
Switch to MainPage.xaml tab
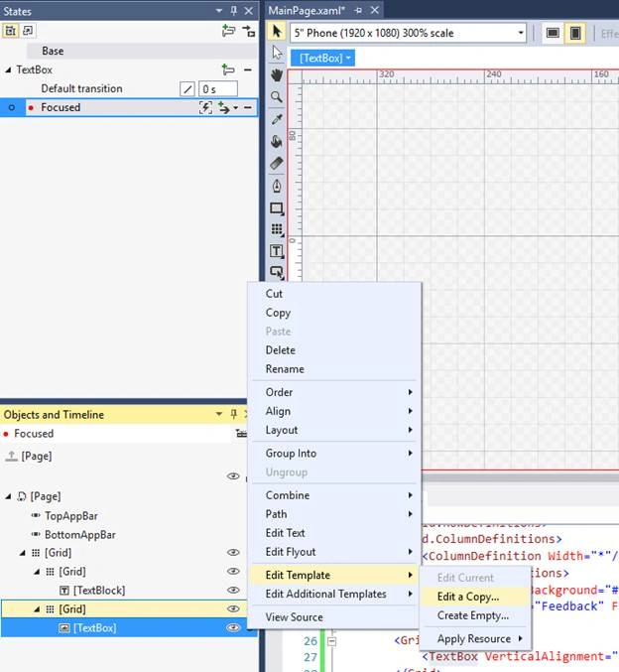pos(307,11)
